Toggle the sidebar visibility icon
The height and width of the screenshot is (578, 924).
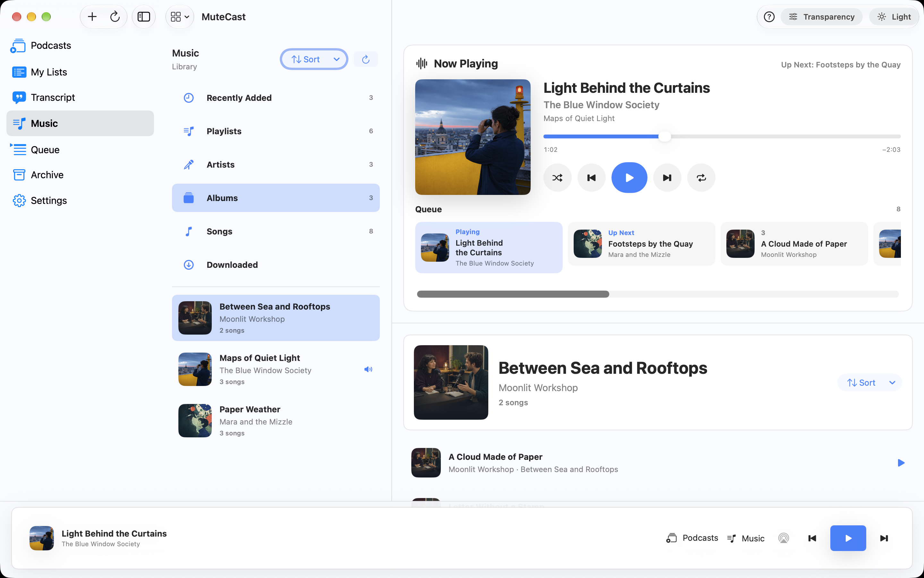coord(143,17)
